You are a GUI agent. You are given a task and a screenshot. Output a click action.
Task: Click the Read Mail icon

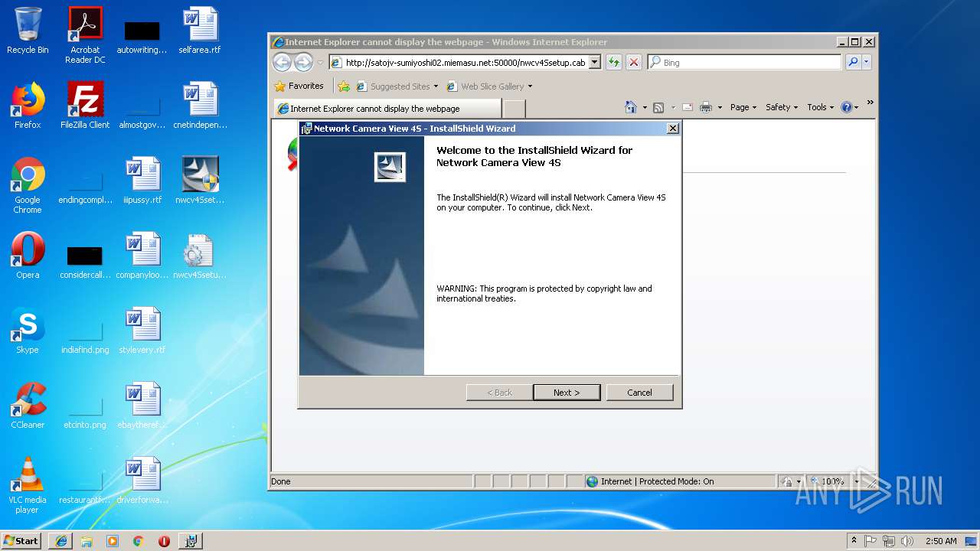pos(688,107)
